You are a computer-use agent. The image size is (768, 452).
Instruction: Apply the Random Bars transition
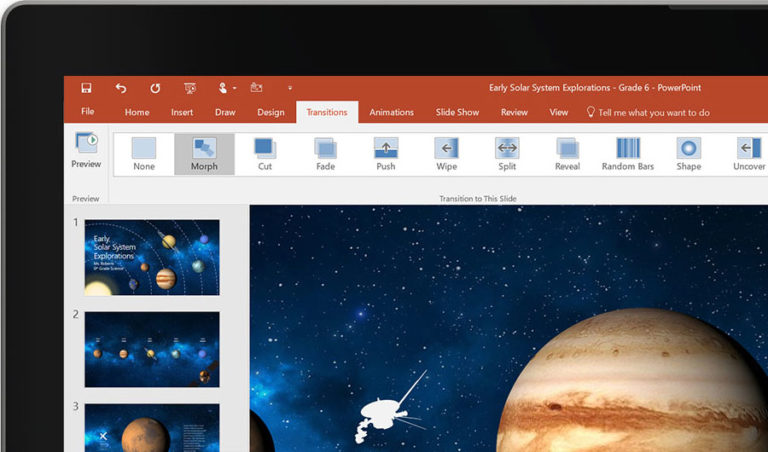(x=628, y=154)
